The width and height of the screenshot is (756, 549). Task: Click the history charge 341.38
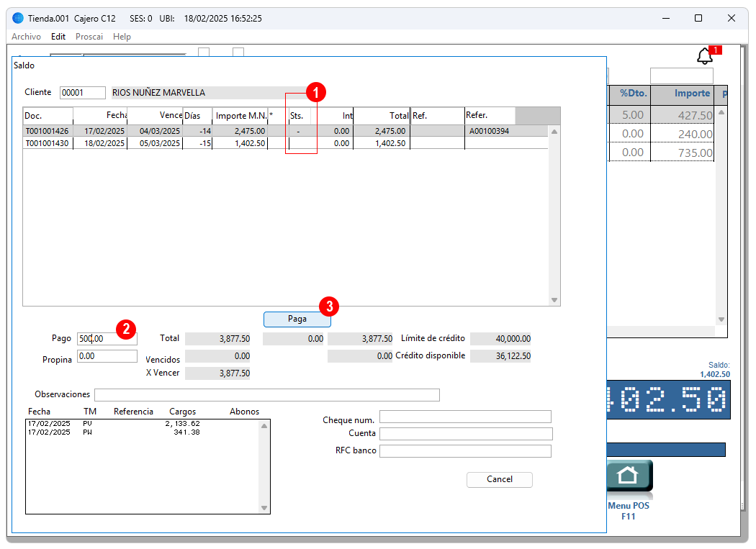tap(186, 432)
